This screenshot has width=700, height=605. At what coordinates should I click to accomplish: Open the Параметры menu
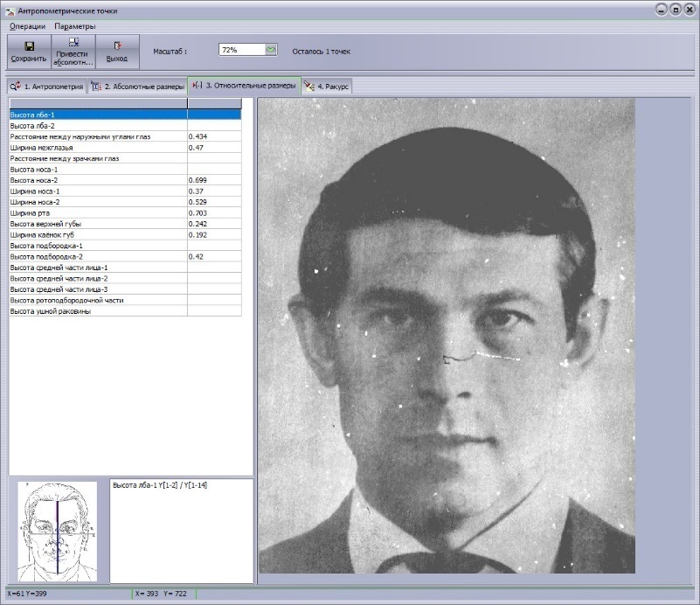coord(74,26)
